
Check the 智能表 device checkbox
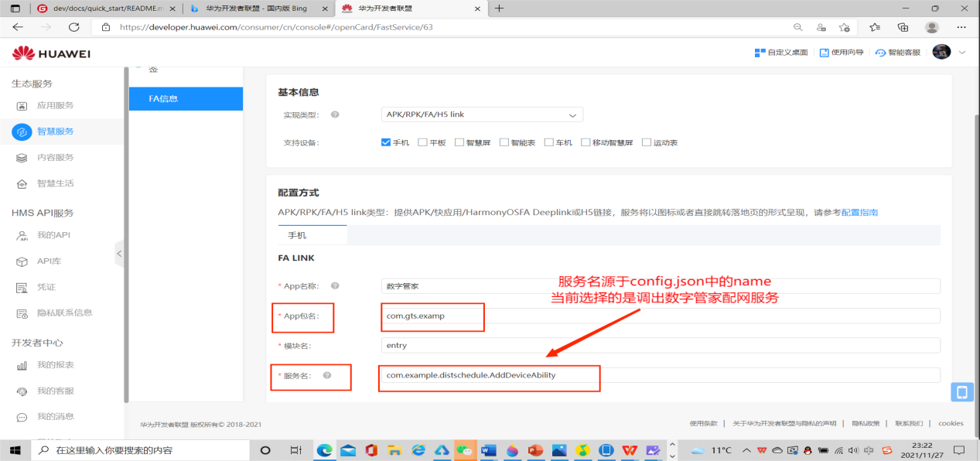point(504,142)
